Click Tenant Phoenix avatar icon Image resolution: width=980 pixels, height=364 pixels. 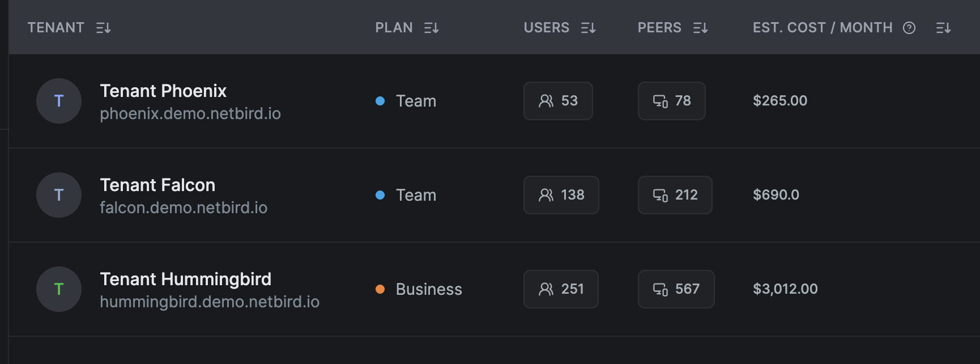pos(59,101)
